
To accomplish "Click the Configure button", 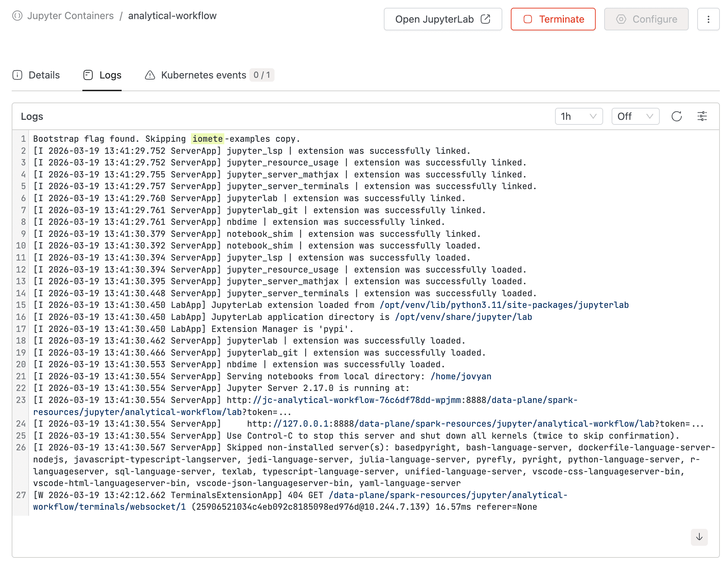I will pyautogui.click(x=646, y=19).
